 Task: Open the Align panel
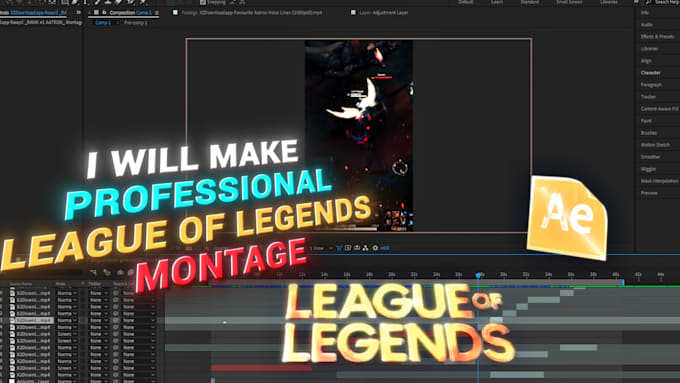point(646,61)
